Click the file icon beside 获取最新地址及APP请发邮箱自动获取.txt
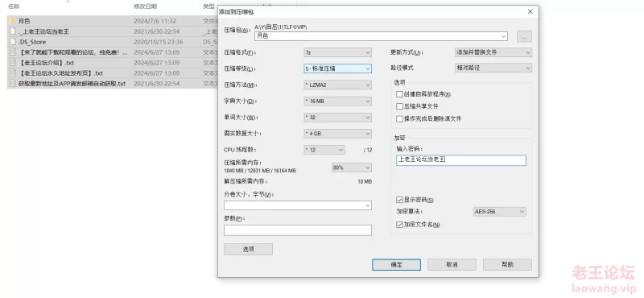 tap(12, 84)
